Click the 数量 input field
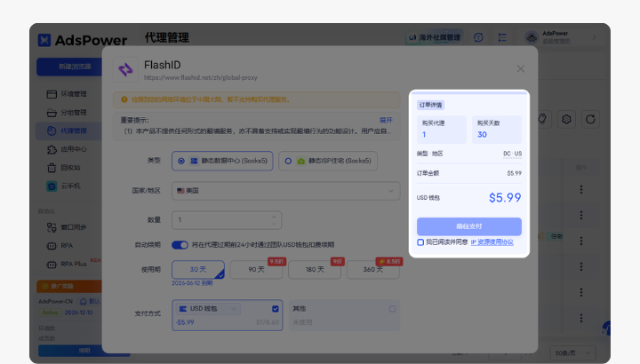This screenshot has width=640, height=364. 227,220
